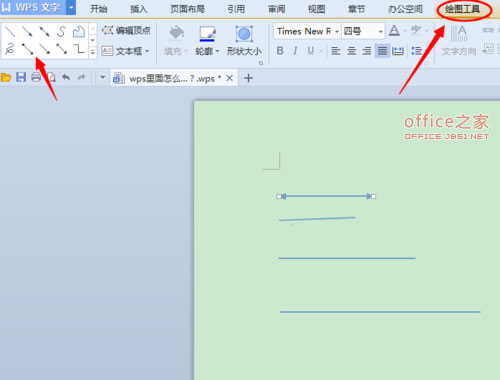Click the print icon
The width and height of the screenshot is (500, 380).
click(x=36, y=78)
